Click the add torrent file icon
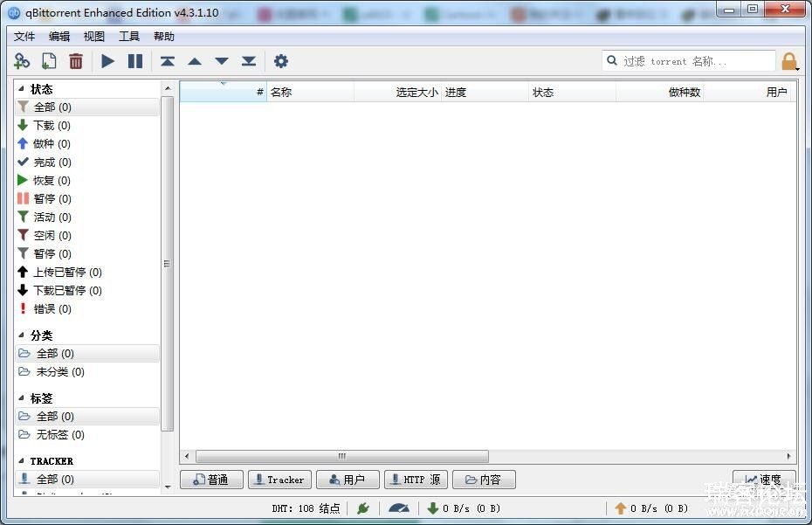Screen dimensions: 812x525 [49, 61]
